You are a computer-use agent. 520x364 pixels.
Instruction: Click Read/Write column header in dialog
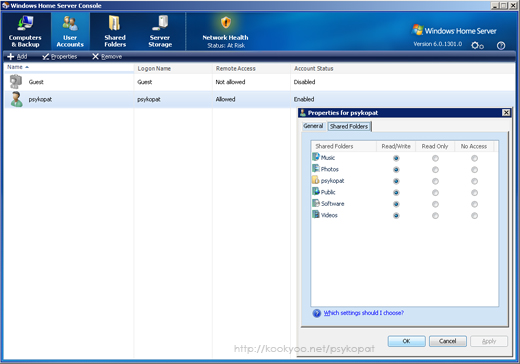pyautogui.click(x=396, y=146)
